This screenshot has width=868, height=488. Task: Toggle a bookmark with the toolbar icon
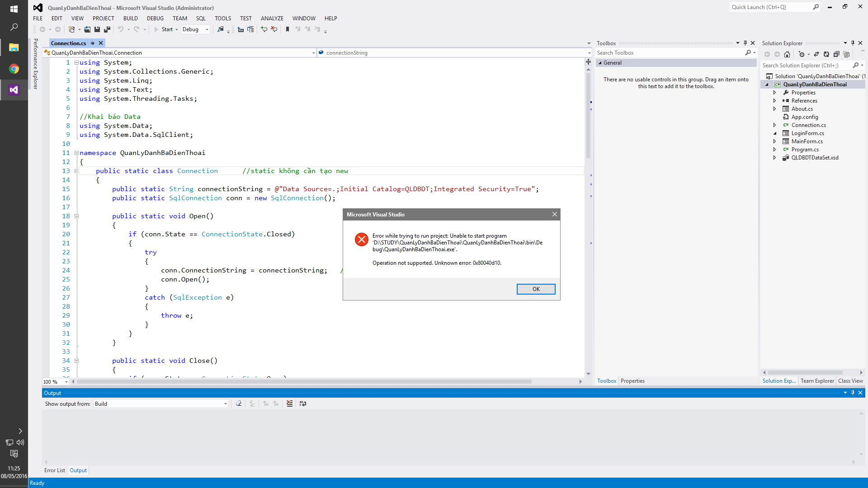coord(288,29)
